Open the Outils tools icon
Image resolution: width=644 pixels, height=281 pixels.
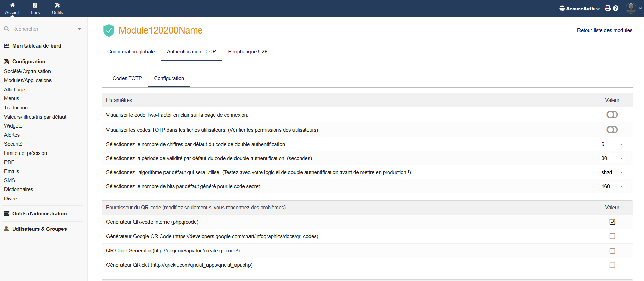57,5
